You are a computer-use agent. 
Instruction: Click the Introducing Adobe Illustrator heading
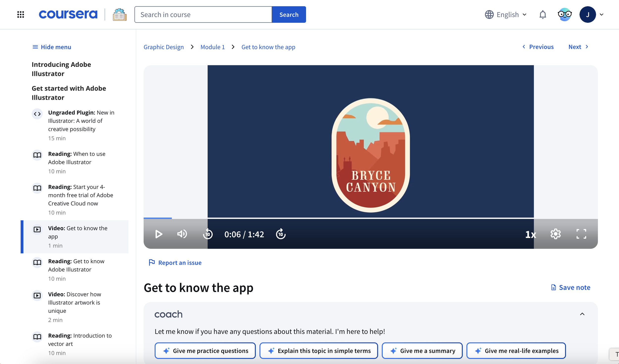click(x=61, y=69)
